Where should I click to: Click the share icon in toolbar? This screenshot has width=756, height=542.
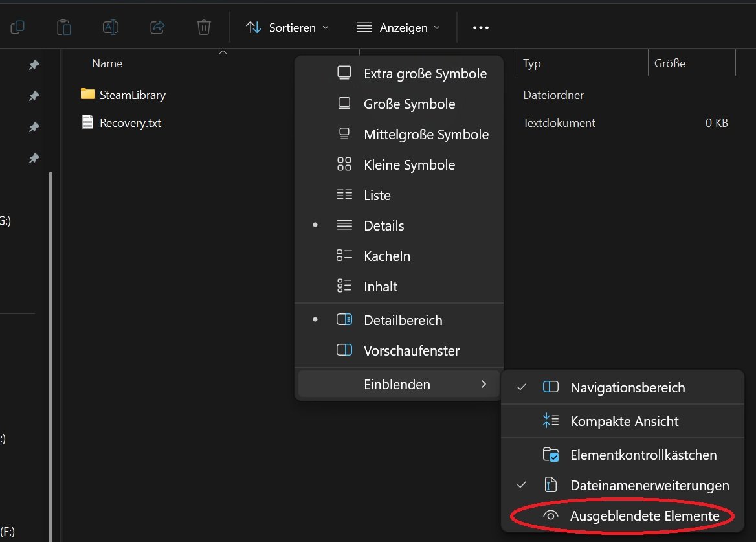coord(157,27)
